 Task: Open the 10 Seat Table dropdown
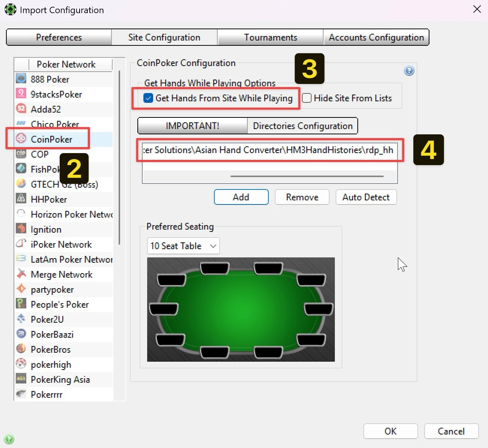pyautogui.click(x=183, y=246)
